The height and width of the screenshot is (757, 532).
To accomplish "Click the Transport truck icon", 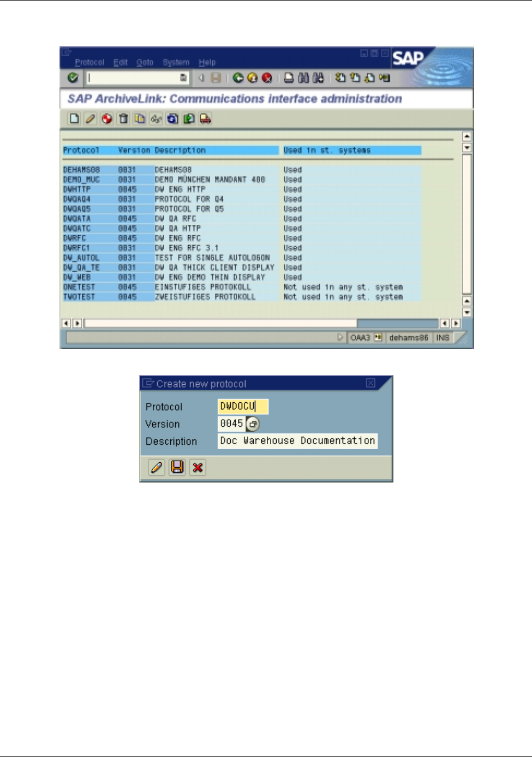I will click(x=205, y=118).
